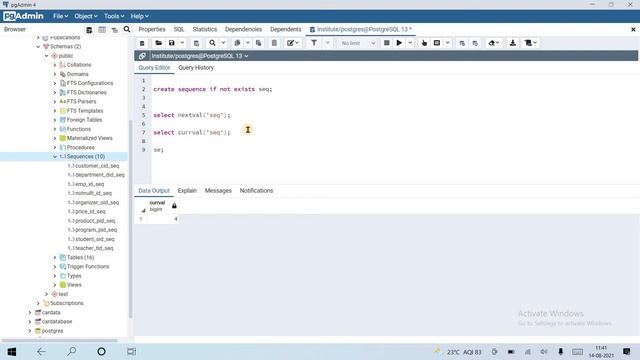This screenshot has width=640, height=360.
Task: Close the query tool panel with X
Action: 633,29
